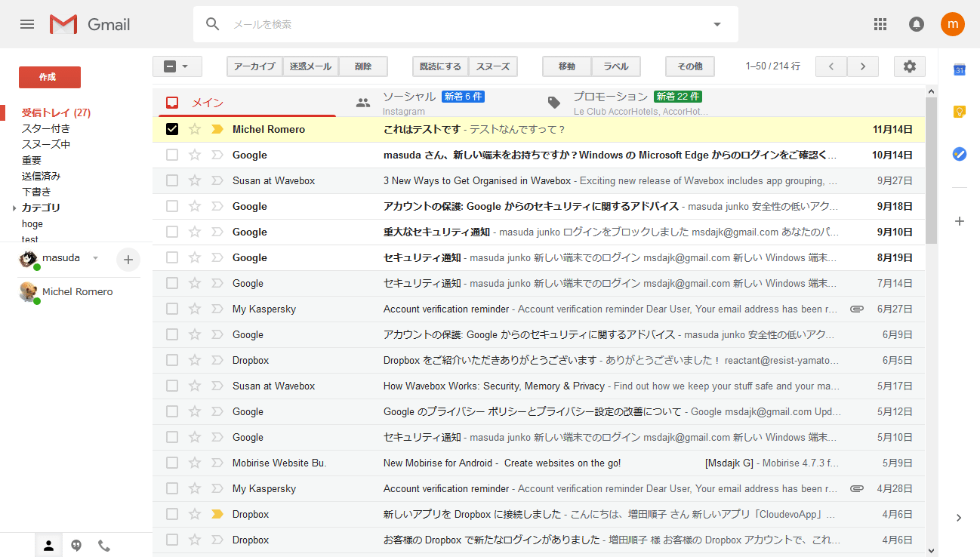Screen dimensions: 980x557
Task: Check the Google 5月12日 email checkbox
Action: click(172, 411)
